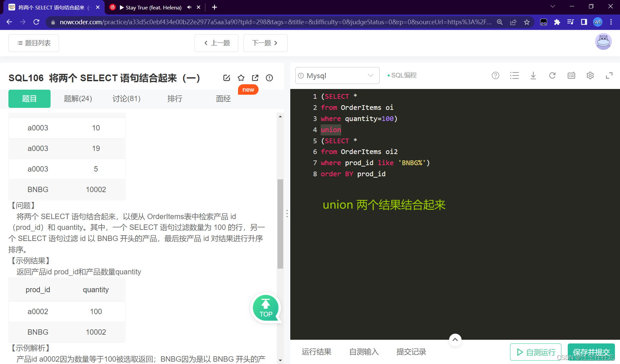Run the code with 自测运行 button
620x364 pixels.
[535, 352]
